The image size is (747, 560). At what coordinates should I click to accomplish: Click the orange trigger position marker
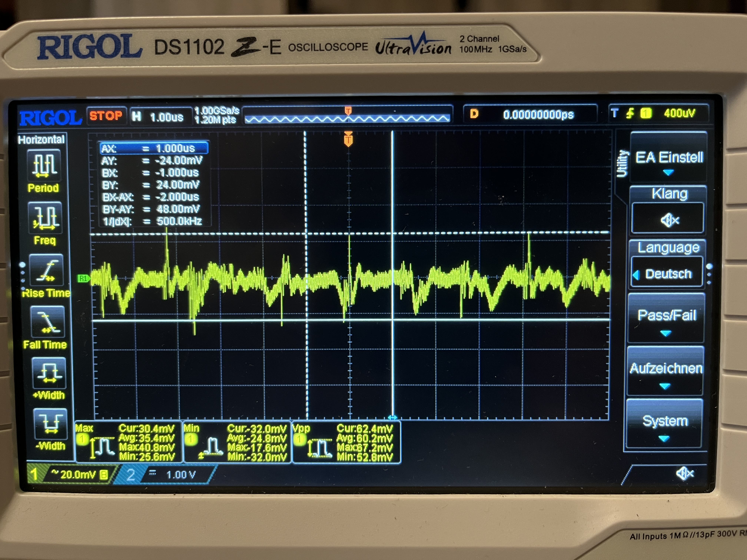(x=348, y=139)
